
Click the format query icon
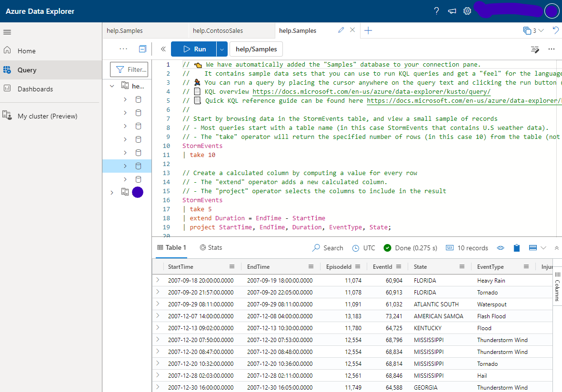pos(535,49)
